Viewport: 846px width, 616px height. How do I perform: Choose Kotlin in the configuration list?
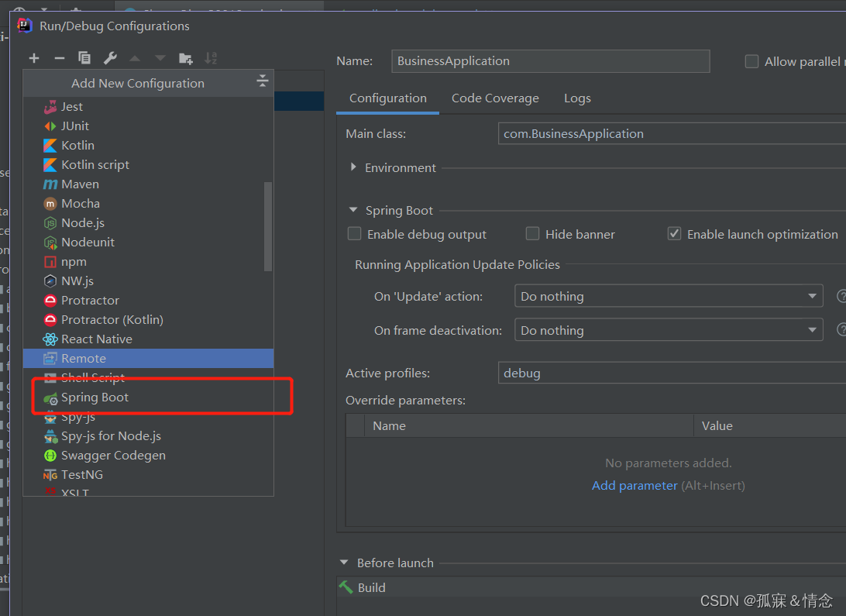pos(149,146)
